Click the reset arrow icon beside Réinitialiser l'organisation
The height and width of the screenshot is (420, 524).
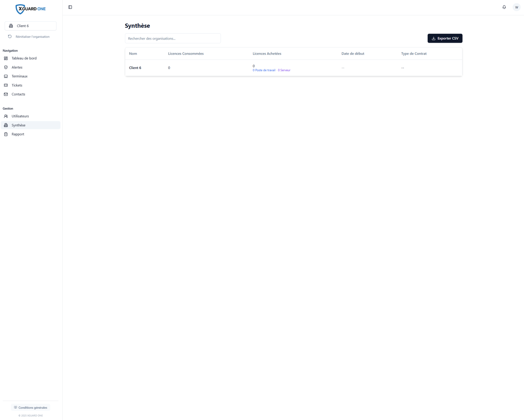(10, 37)
